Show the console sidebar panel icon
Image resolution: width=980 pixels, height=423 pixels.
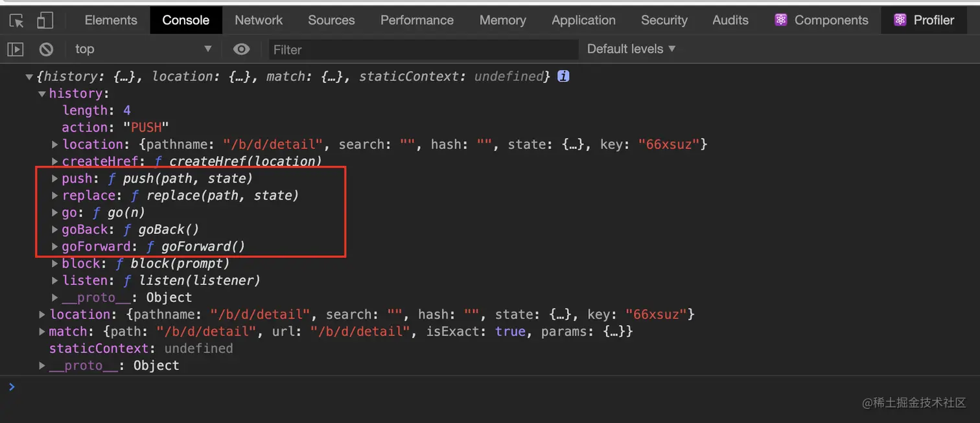[x=16, y=49]
